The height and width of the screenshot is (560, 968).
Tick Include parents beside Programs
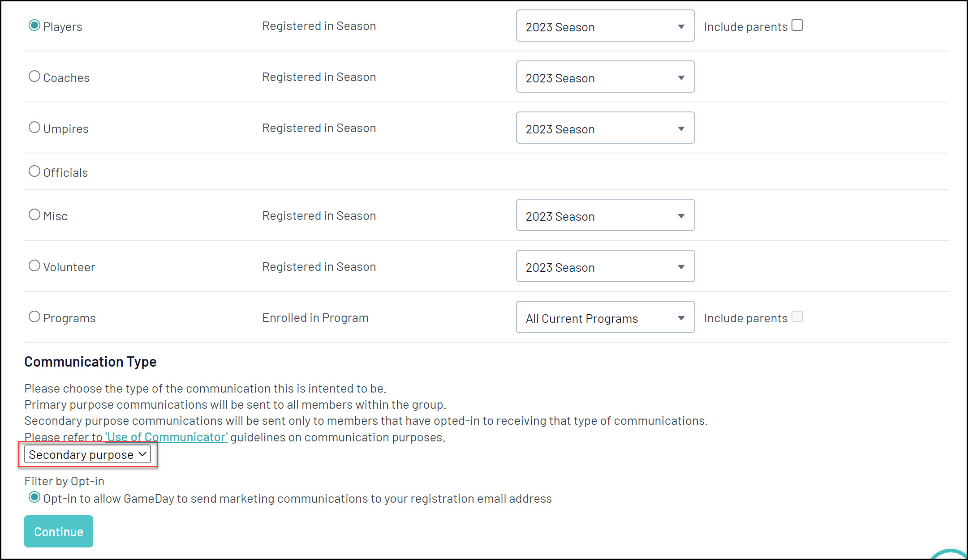pos(797,317)
